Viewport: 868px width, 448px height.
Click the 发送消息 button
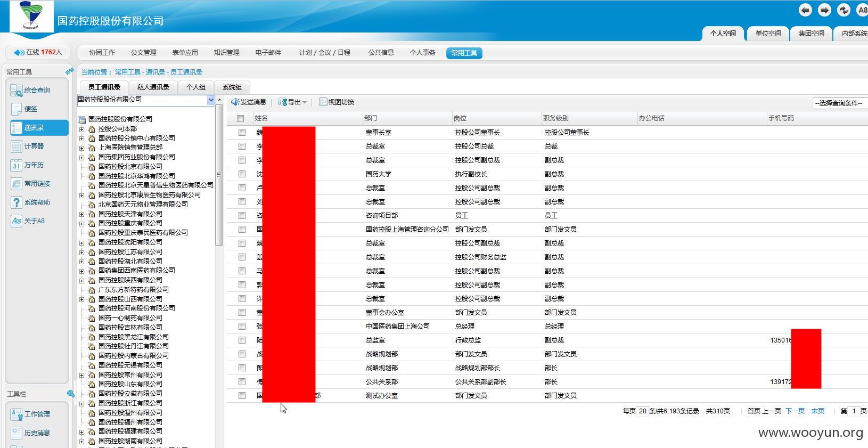249,102
